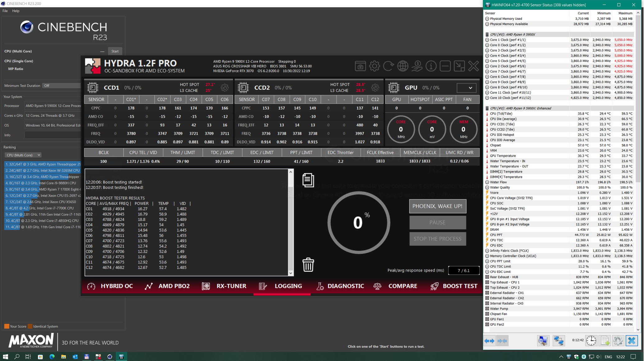Click HWiNFO networked monitors icon

559,341
